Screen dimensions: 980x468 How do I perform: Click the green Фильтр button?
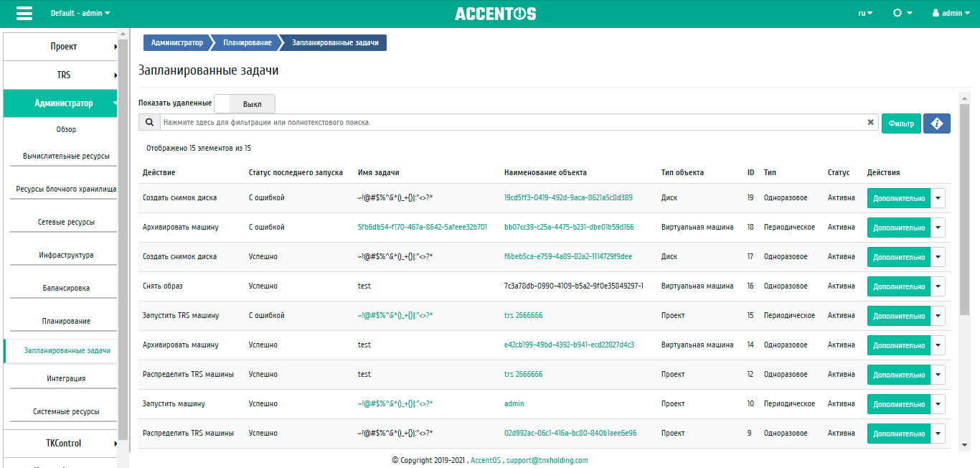[901, 123]
